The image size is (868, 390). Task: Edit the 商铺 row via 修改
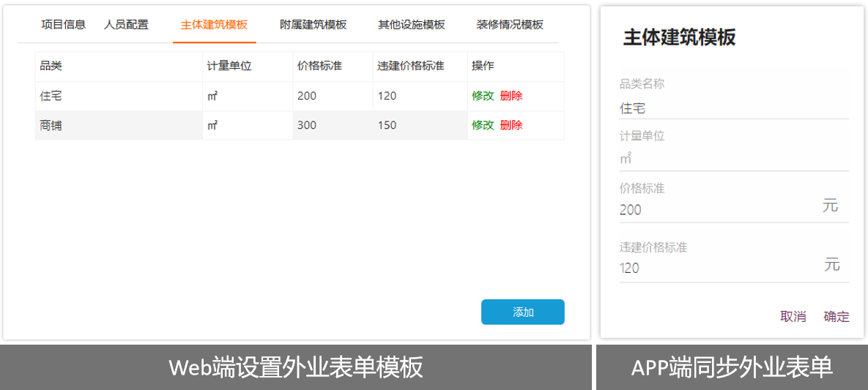[483, 125]
